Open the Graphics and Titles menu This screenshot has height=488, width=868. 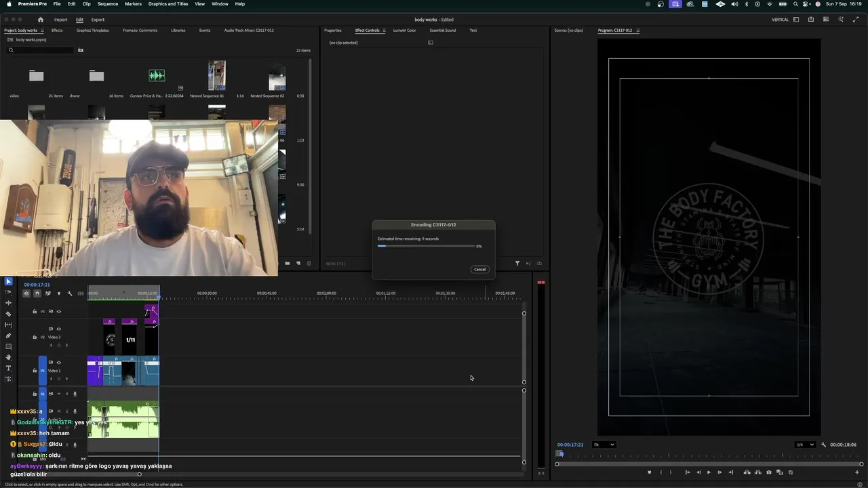click(x=168, y=4)
